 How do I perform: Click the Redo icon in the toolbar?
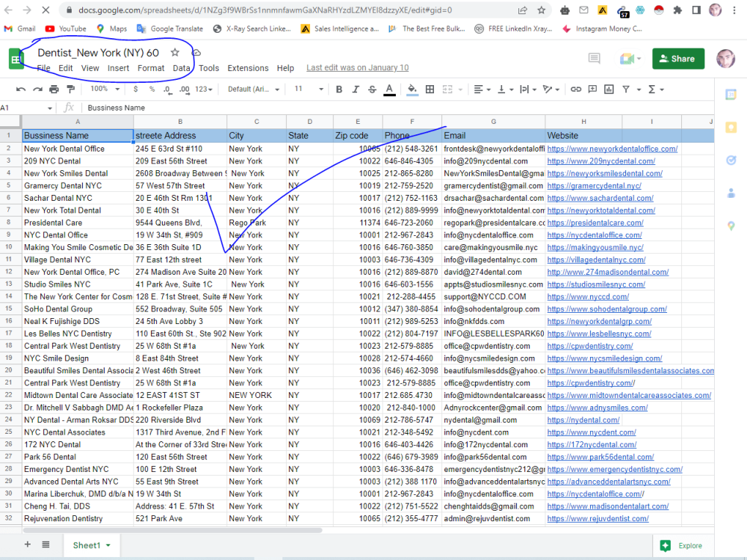coord(37,89)
